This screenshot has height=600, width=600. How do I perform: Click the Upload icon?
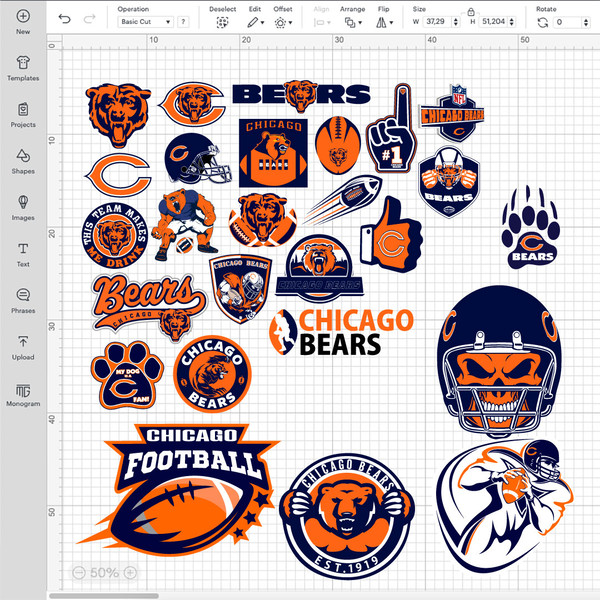pyautogui.click(x=23, y=341)
